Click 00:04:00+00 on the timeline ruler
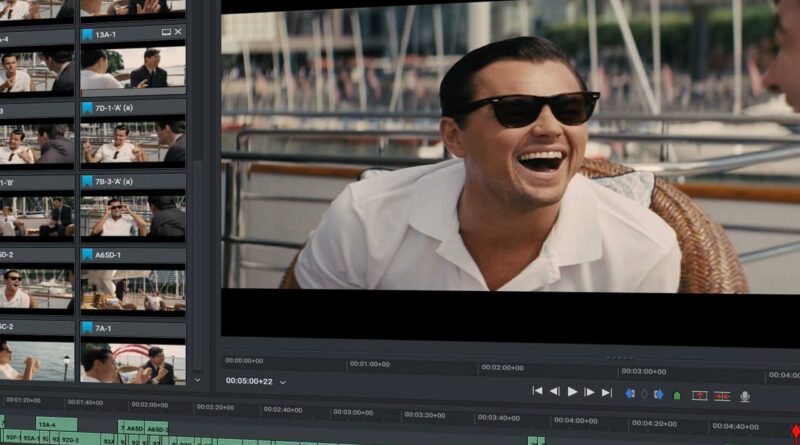800x445 pixels. 576,421
